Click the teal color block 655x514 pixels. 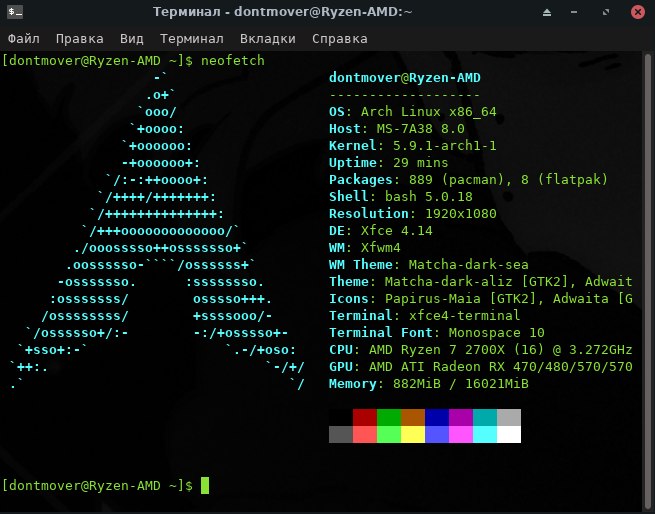485,417
